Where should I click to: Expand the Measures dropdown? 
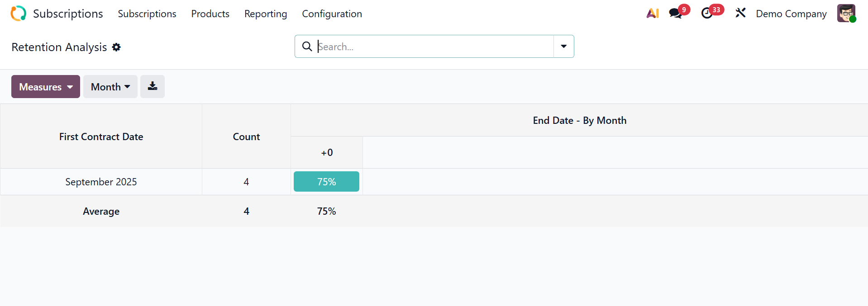[46, 87]
